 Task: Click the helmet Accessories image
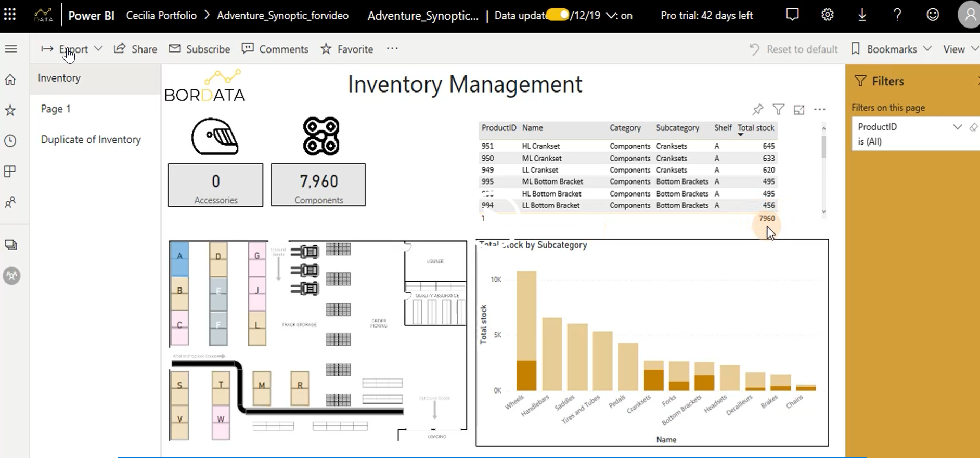point(215,136)
